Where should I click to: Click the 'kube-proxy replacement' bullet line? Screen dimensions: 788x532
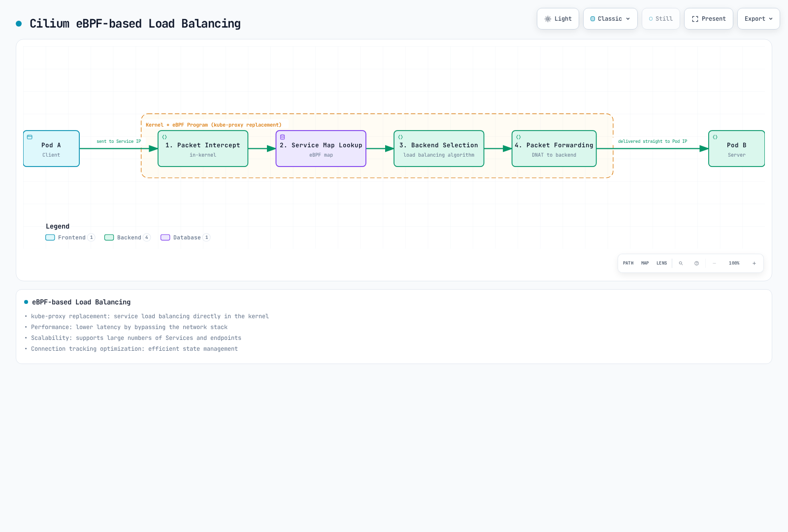150,316
